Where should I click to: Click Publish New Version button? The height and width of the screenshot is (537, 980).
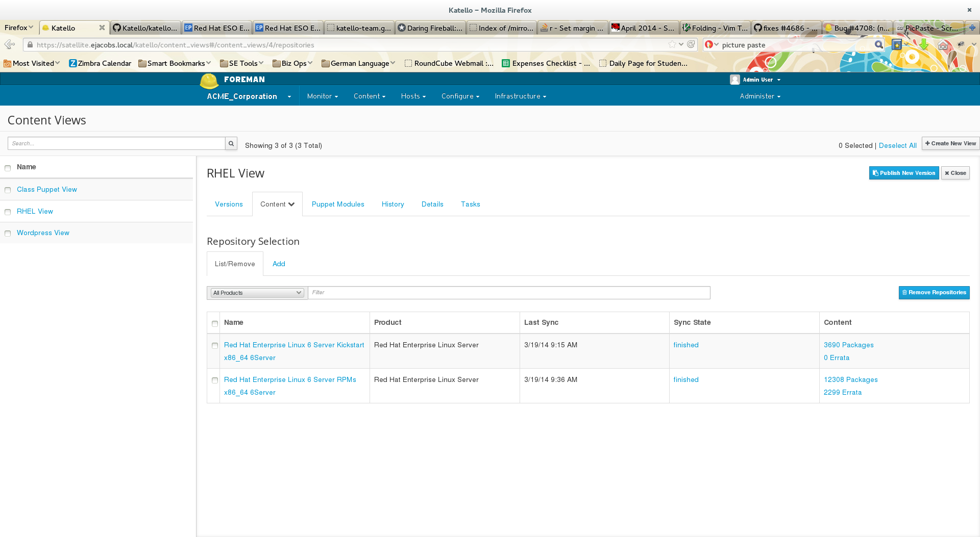tap(904, 173)
